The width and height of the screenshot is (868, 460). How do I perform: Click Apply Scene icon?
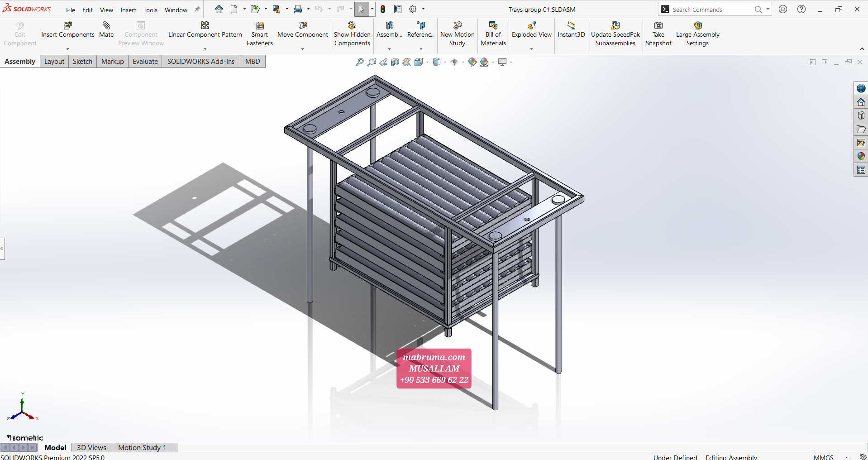[484, 62]
